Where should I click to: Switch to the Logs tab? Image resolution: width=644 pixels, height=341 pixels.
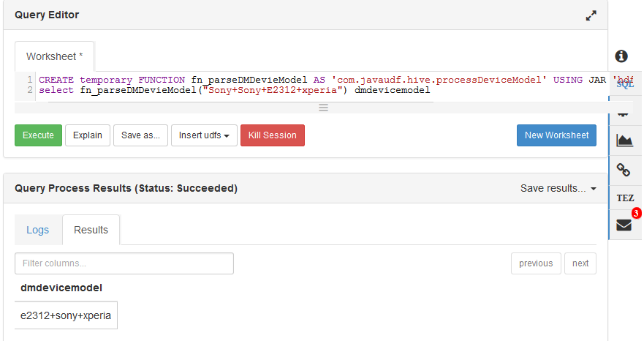tap(38, 230)
